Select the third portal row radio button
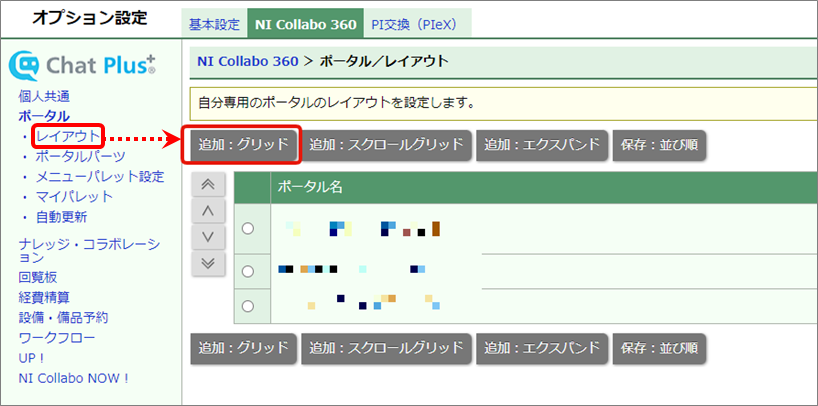 coord(248,306)
